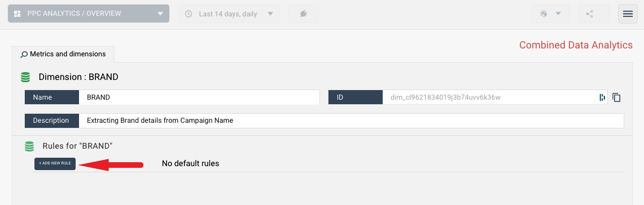Open the Last 14 days, daily dropdown
This screenshot has width=644, height=205.
(229, 14)
